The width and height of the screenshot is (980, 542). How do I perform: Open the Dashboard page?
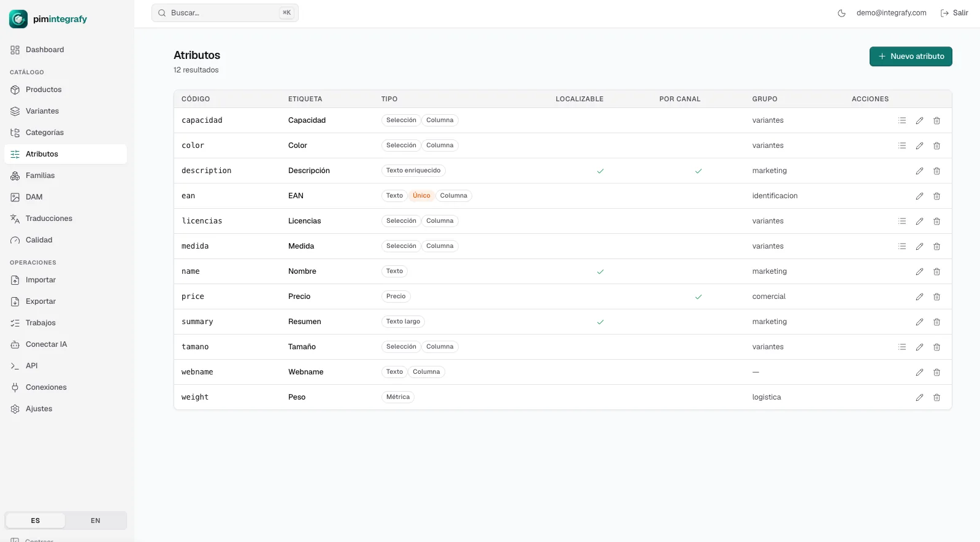coord(66,50)
